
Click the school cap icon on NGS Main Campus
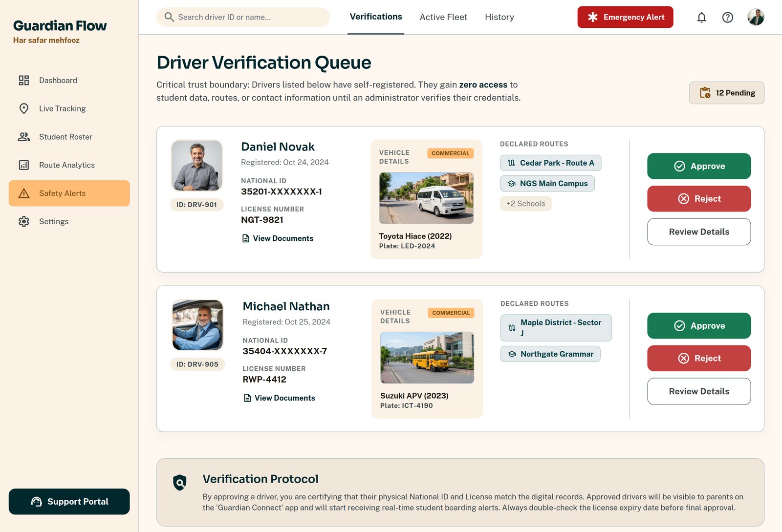(x=511, y=184)
